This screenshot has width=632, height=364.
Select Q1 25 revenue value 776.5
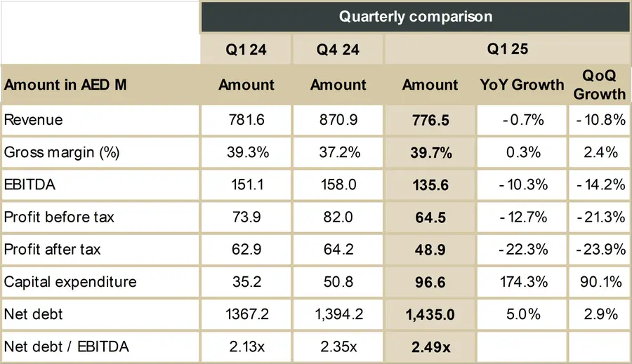pos(430,121)
